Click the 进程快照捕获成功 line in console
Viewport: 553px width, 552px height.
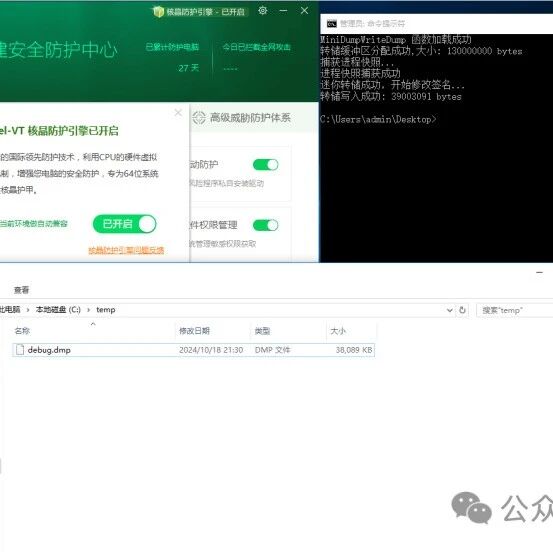point(360,73)
